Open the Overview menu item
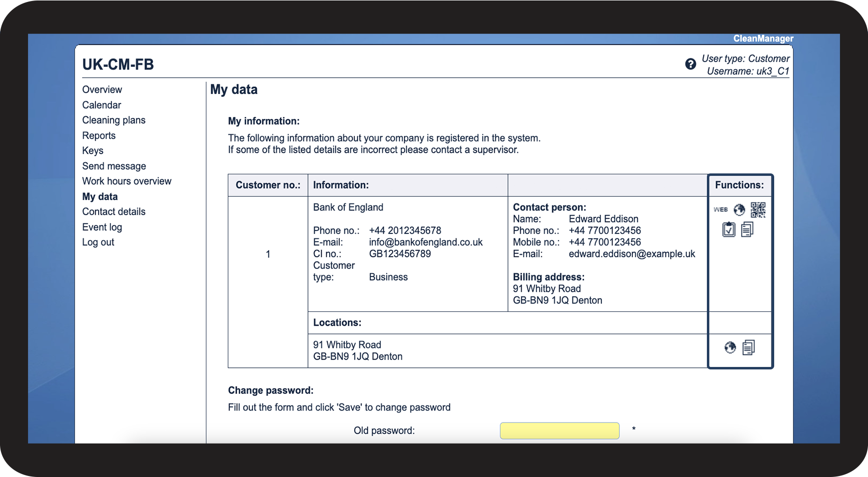The height and width of the screenshot is (477, 868). [102, 89]
